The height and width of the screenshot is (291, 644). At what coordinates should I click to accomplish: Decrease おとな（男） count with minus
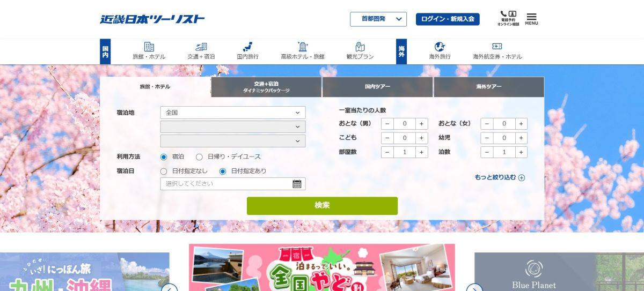click(387, 124)
